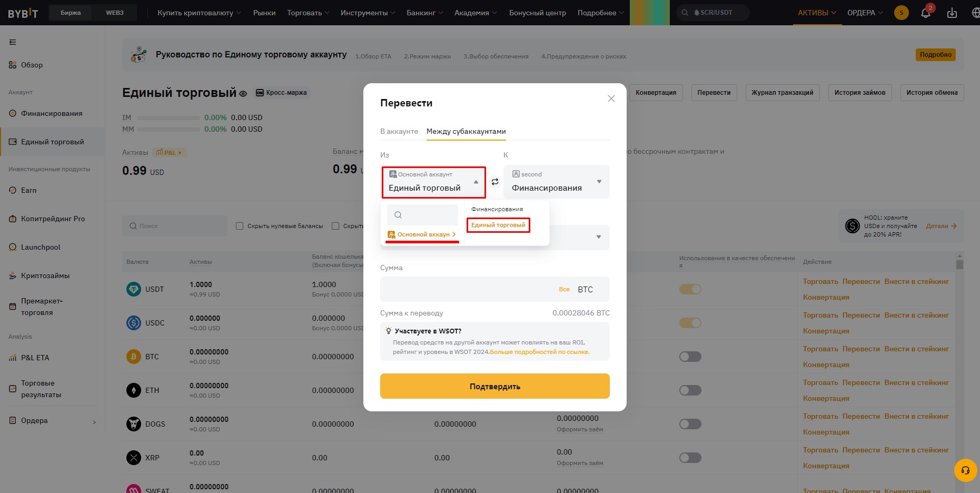The image size is (980, 493).
Task: Click Подробно button in guide banner
Action: (x=936, y=54)
